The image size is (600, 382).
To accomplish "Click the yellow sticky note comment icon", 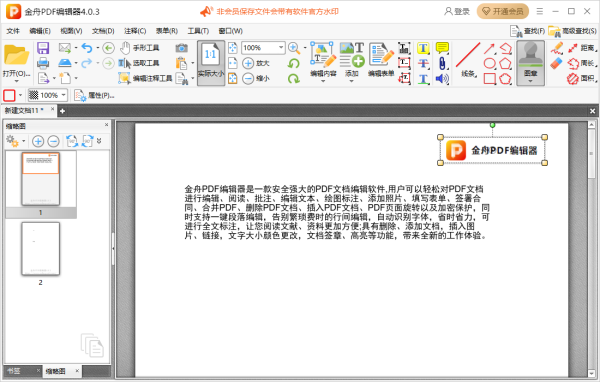I will click(442, 48).
